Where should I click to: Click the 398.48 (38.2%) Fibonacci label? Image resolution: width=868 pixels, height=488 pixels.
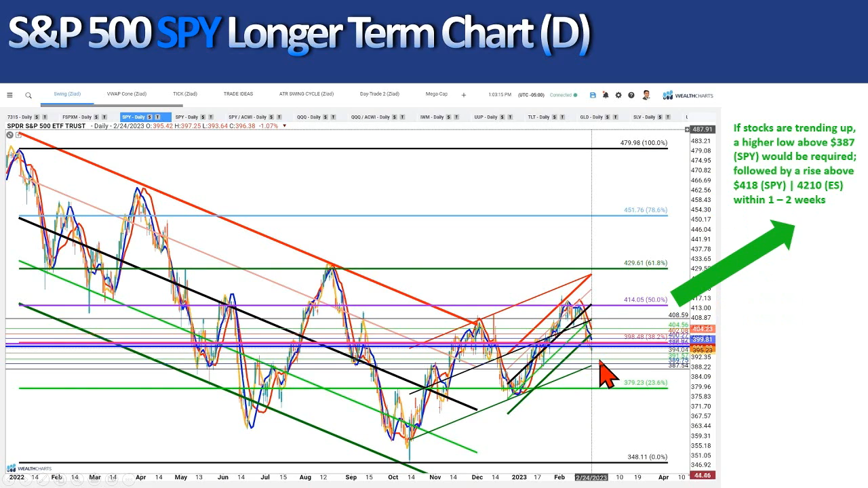[x=646, y=337]
